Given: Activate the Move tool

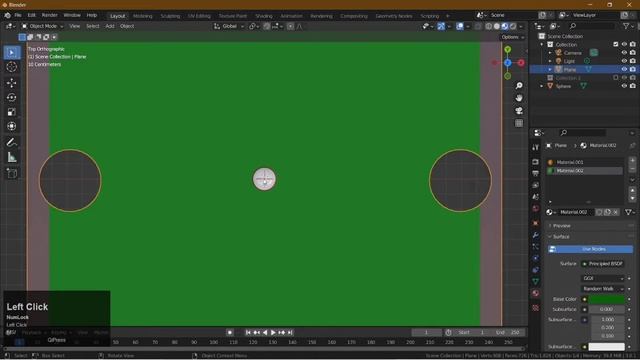Looking at the screenshot, I should coord(12,83).
